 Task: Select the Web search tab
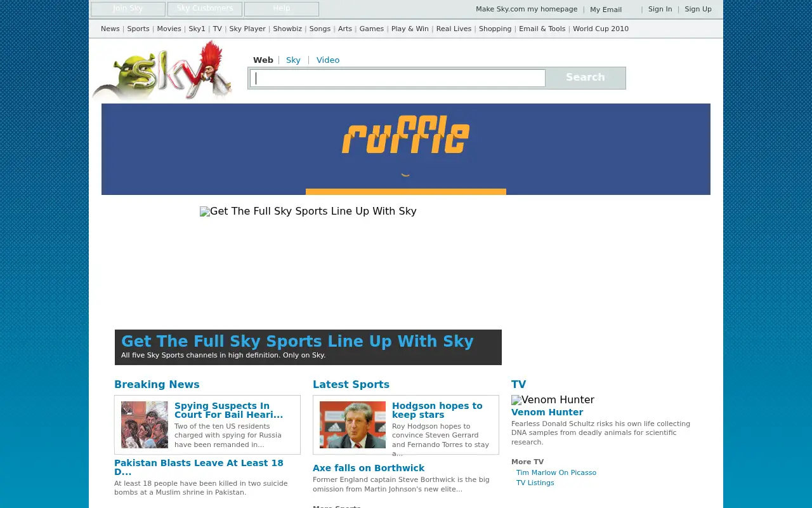[263, 60]
